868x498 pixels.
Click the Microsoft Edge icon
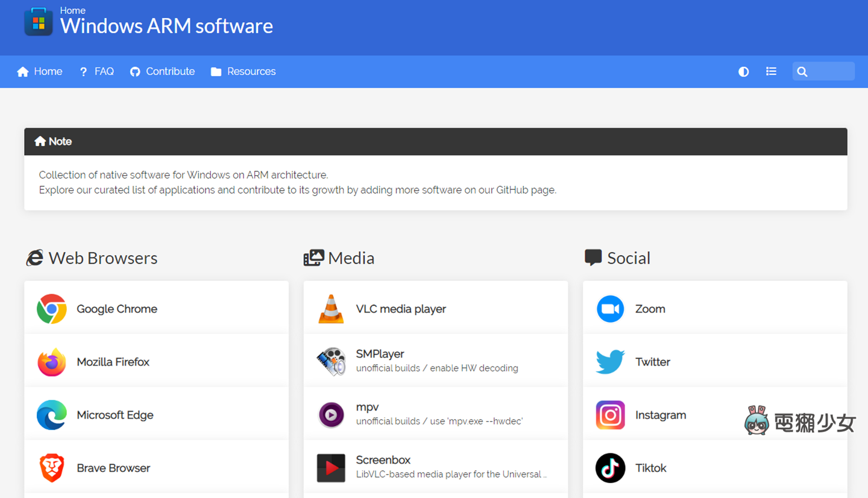point(52,415)
